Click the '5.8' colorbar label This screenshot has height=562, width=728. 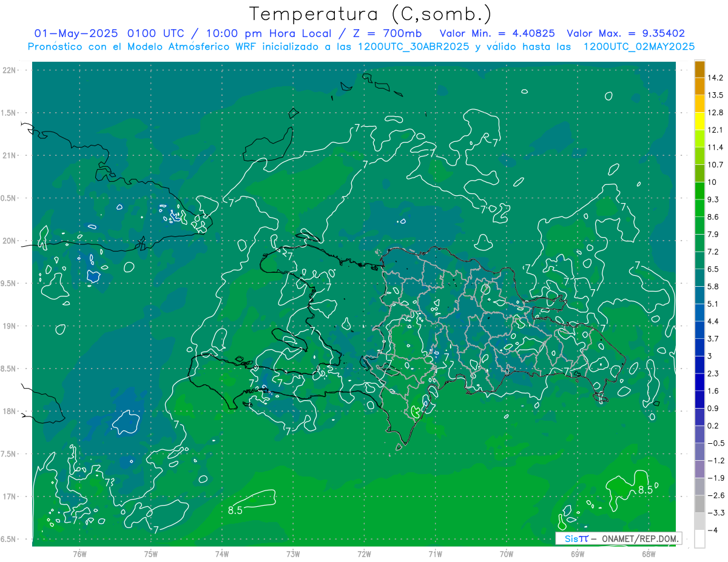coord(714,287)
